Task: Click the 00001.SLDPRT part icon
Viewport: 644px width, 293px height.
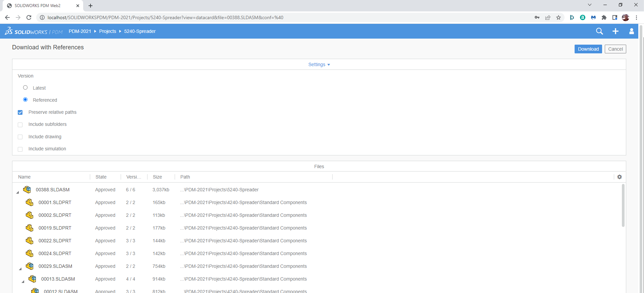Action: [x=30, y=202]
